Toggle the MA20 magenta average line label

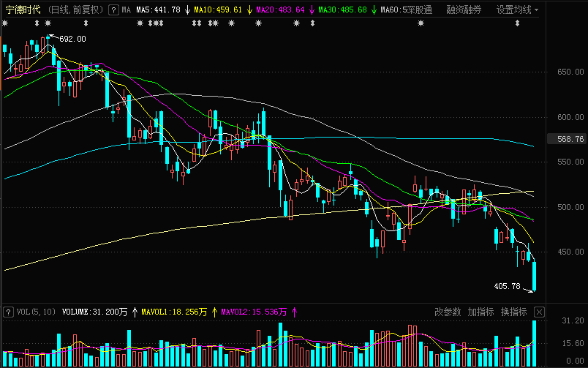pos(280,10)
